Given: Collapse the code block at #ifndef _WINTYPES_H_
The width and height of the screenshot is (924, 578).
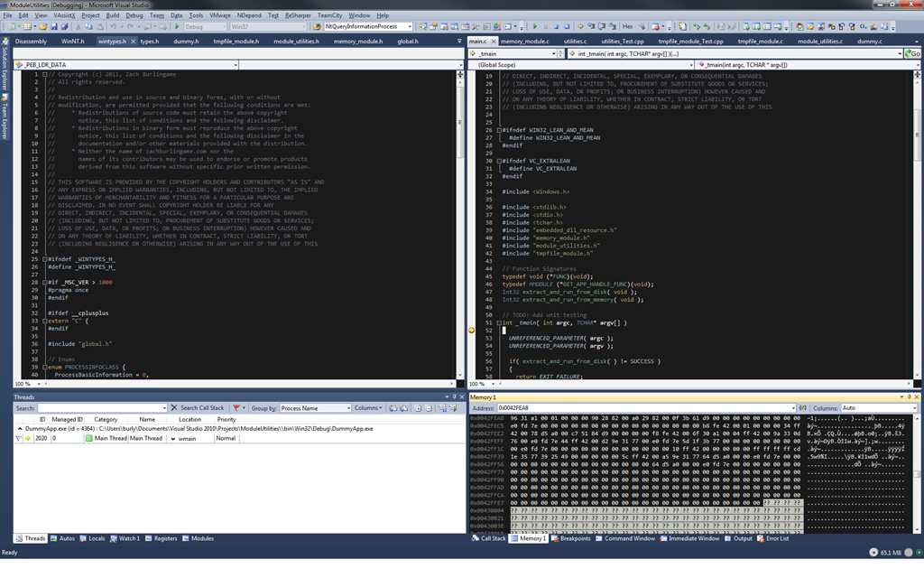Looking at the screenshot, I should coord(45,259).
